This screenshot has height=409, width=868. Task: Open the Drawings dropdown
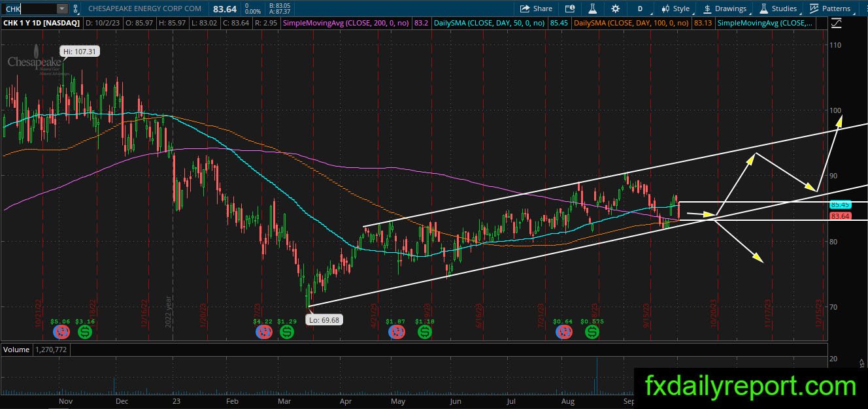(x=724, y=8)
